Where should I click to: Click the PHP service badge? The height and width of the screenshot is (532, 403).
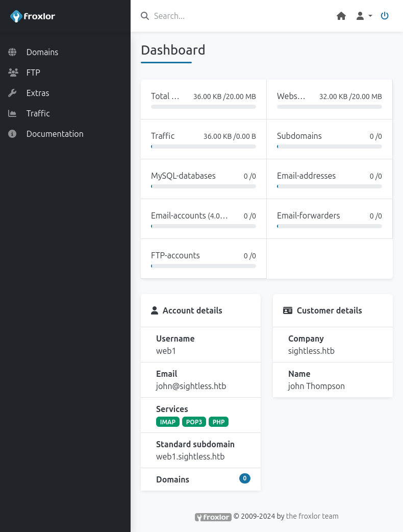[x=218, y=422]
